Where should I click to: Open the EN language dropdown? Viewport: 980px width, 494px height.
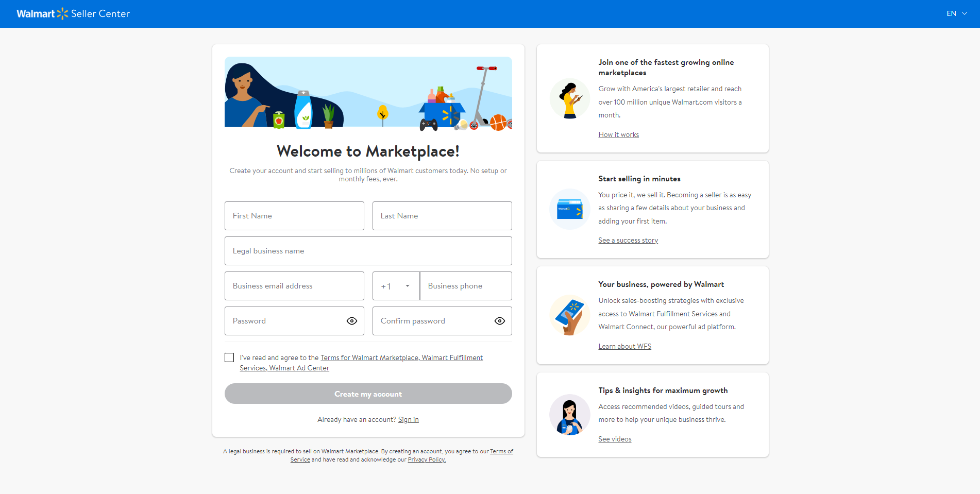click(957, 14)
